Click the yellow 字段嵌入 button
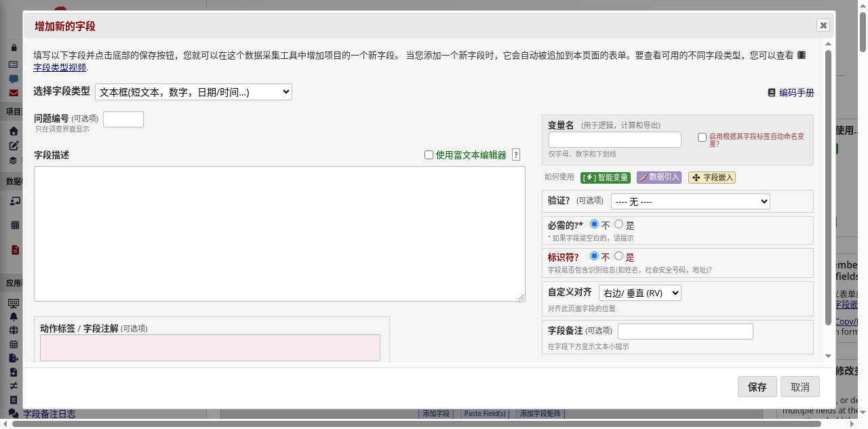Image resolution: width=868 pixels, height=429 pixels. pos(712,178)
